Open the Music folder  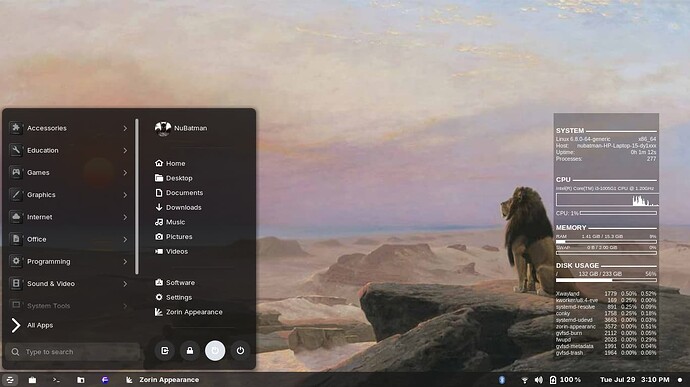tap(170, 222)
